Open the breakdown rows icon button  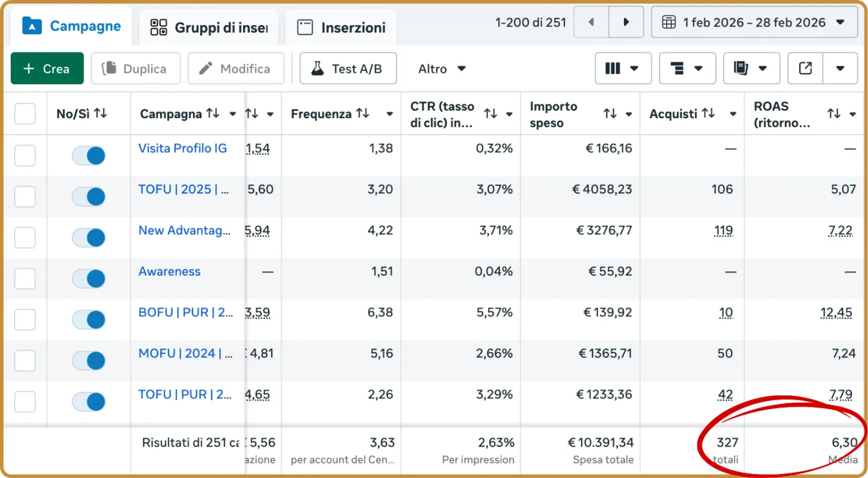click(x=687, y=68)
